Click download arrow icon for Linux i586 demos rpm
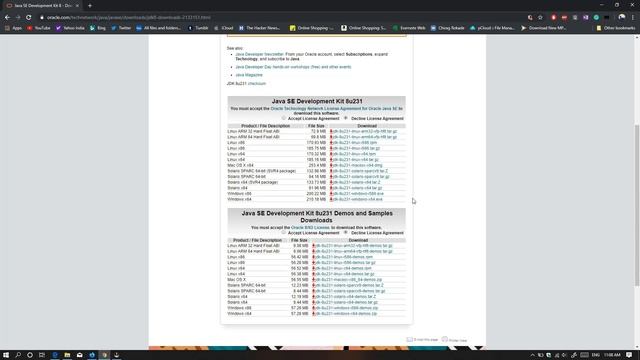Image resolution: width=640 pixels, height=360 pixels. [x=313, y=257]
